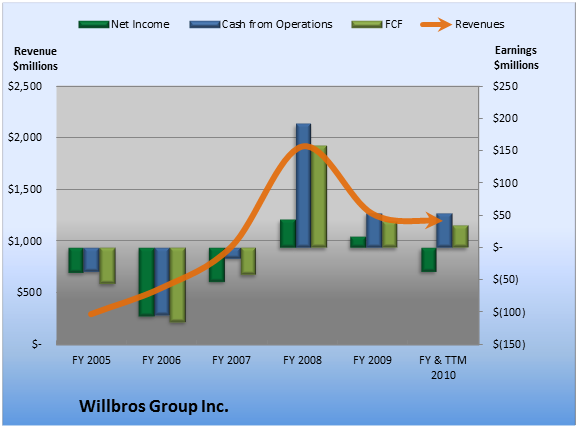The height and width of the screenshot is (427, 577).
Task: Click the '$1,000' left axis value
Action: (x=25, y=241)
